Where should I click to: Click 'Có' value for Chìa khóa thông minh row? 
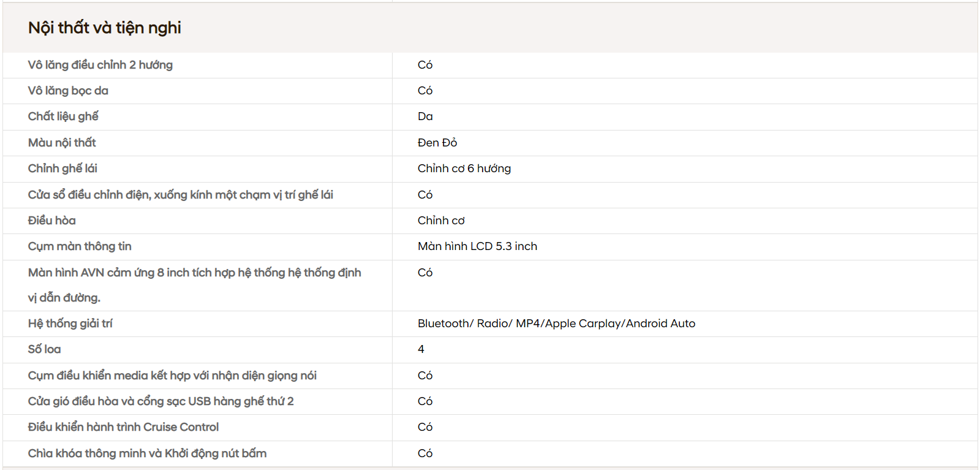click(x=425, y=453)
